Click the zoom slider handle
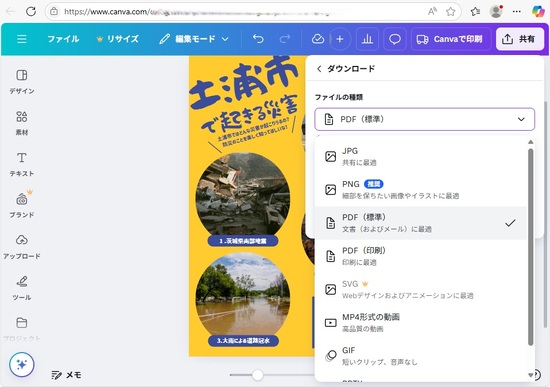The image size is (550, 387). point(257,375)
